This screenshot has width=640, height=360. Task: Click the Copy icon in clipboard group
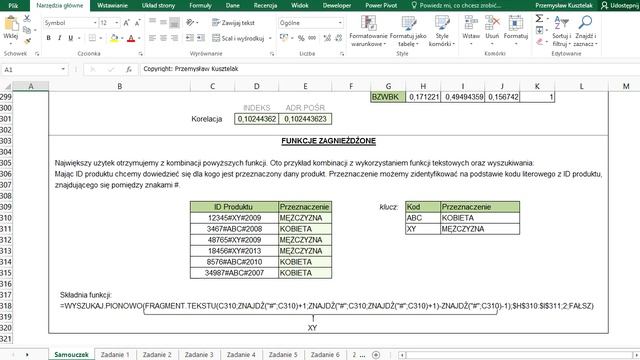(27, 30)
